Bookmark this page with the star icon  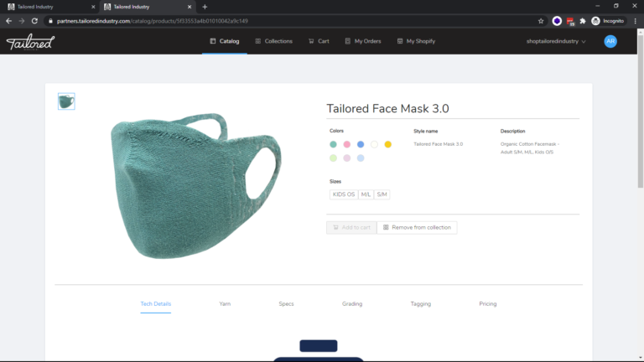click(x=541, y=20)
